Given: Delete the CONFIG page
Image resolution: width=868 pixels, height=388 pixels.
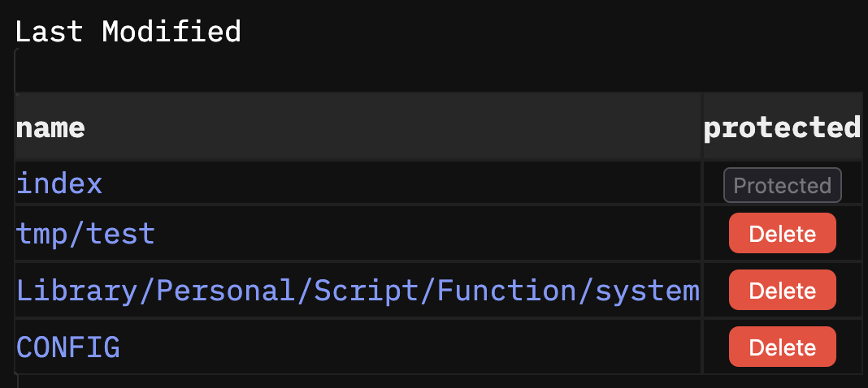Looking at the screenshot, I should pyautogui.click(x=782, y=347).
